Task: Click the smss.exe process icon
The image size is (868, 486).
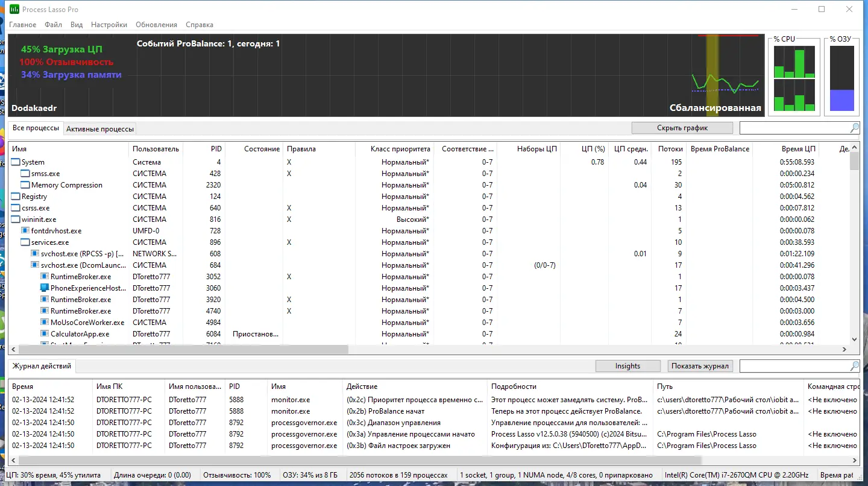Action: click(25, 174)
